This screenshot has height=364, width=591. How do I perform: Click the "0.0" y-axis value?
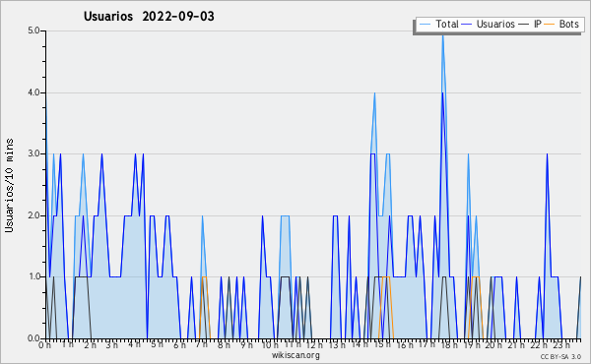click(x=33, y=338)
